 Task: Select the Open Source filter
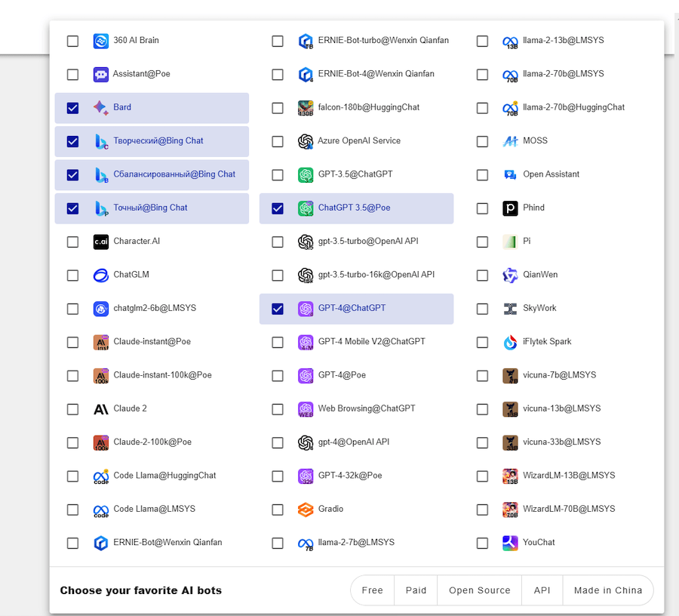tap(480, 590)
